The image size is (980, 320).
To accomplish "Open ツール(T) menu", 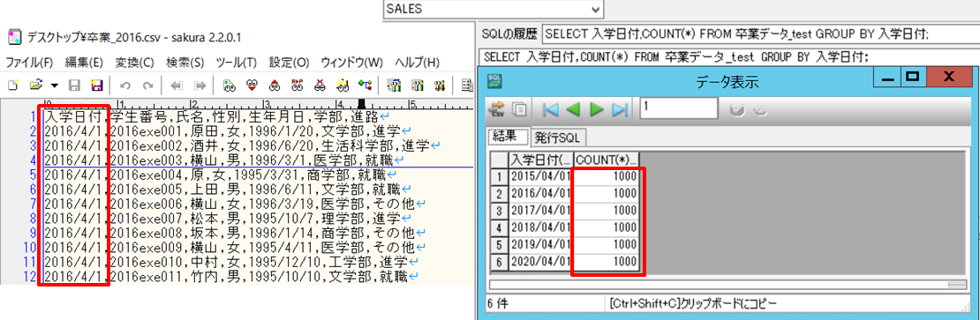I will (237, 63).
